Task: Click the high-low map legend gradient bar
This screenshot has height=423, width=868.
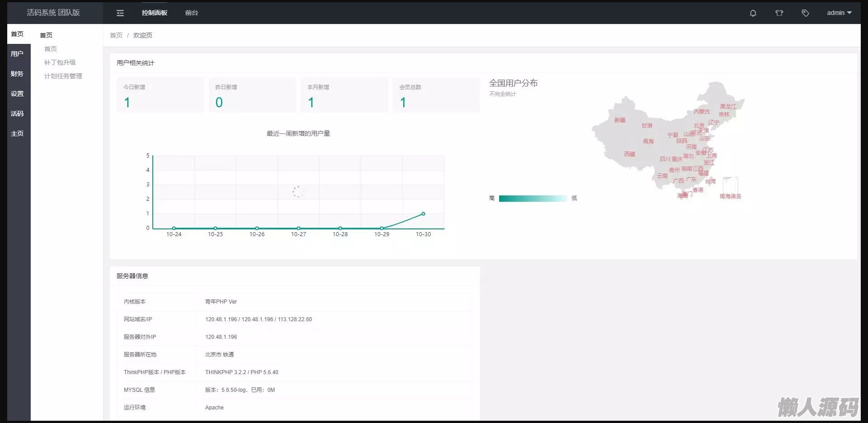Action: click(x=533, y=199)
